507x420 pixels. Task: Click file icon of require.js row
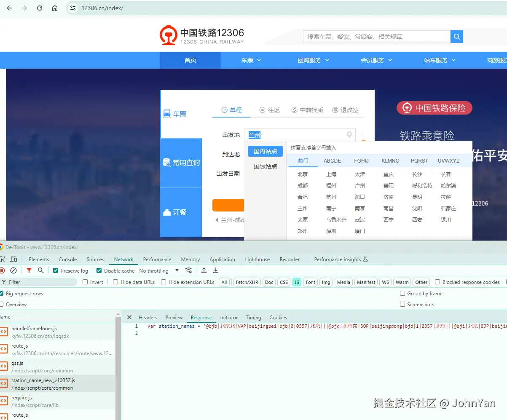[3, 401]
